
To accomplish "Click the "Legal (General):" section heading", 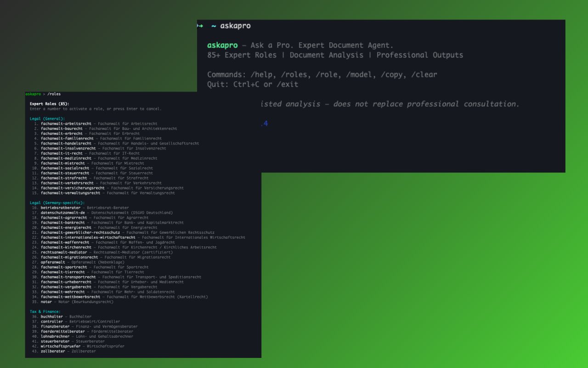I will point(47,119).
